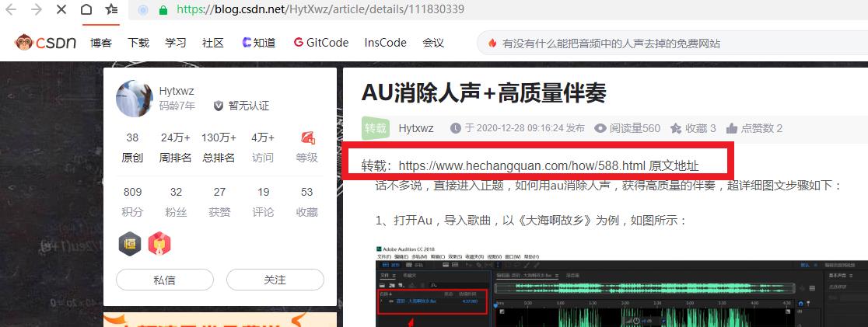Click the 暂无认证 shield icon
Viewport: 868px width, 327px height.
(219, 106)
